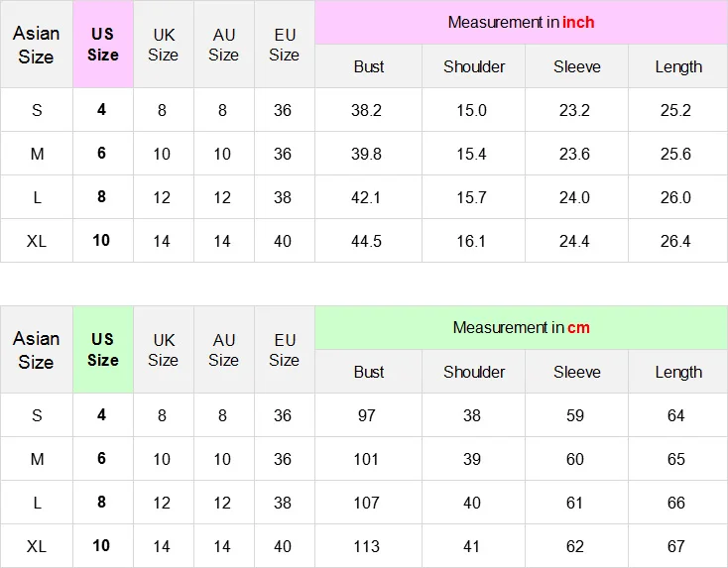Select the EU Size header in cm table
Image resolution: width=728 pixels, height=568 pixels.
(284, 350)
